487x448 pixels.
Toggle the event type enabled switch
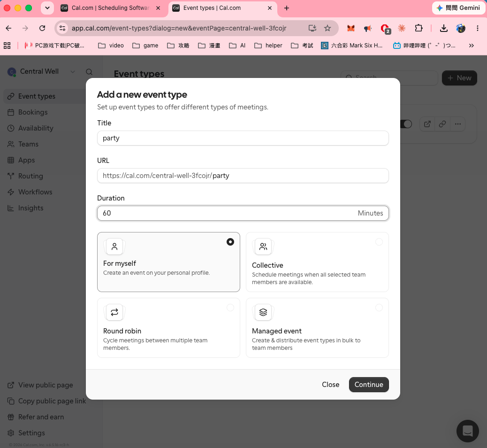406,124
